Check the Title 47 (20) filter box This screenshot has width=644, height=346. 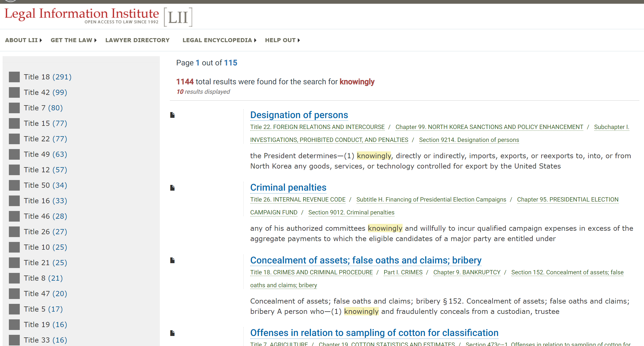(14, 294)
